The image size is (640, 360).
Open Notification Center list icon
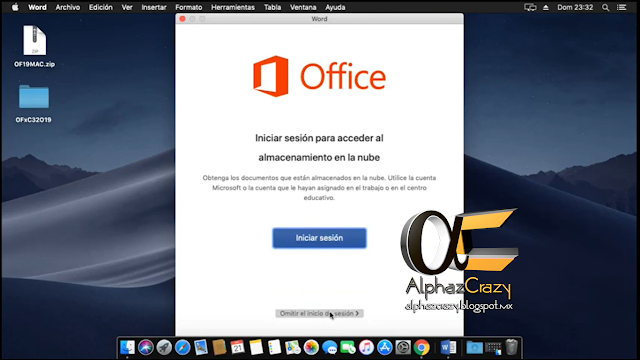[x=622, y=7]
